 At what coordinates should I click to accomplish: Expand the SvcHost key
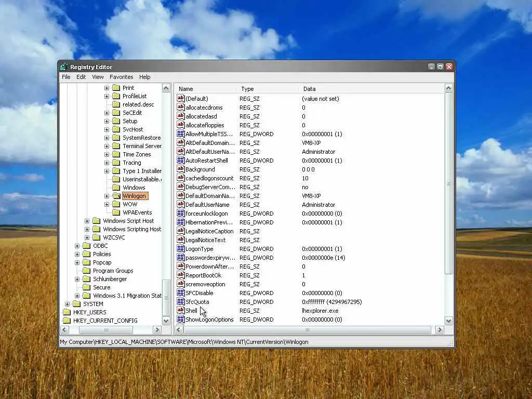107,129
